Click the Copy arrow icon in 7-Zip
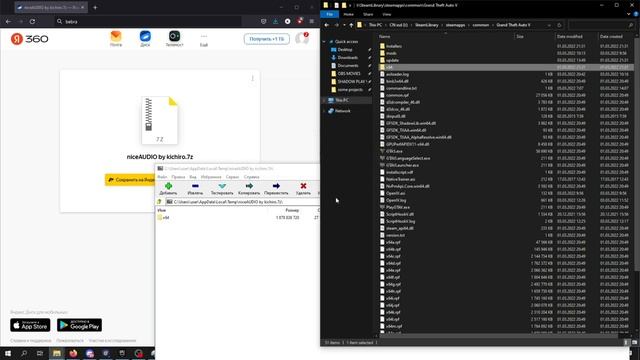This screenshot has height=360, width=640. [x=249, y=186]
